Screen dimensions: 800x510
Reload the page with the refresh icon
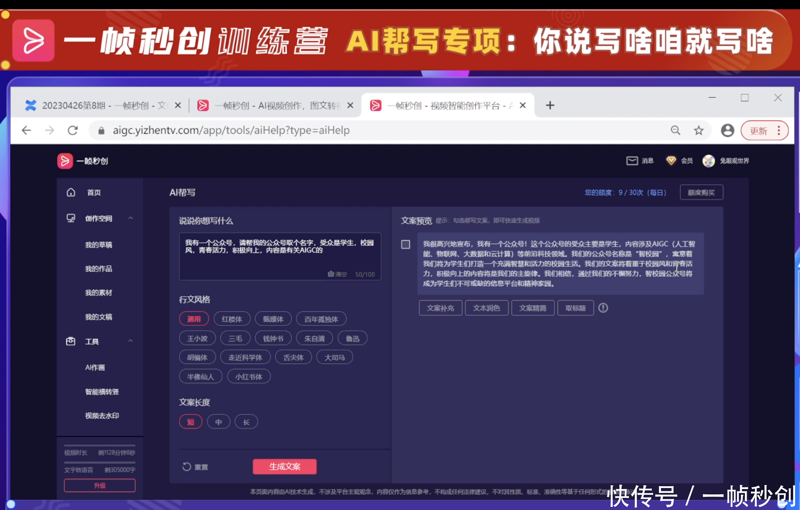[73, 131]
